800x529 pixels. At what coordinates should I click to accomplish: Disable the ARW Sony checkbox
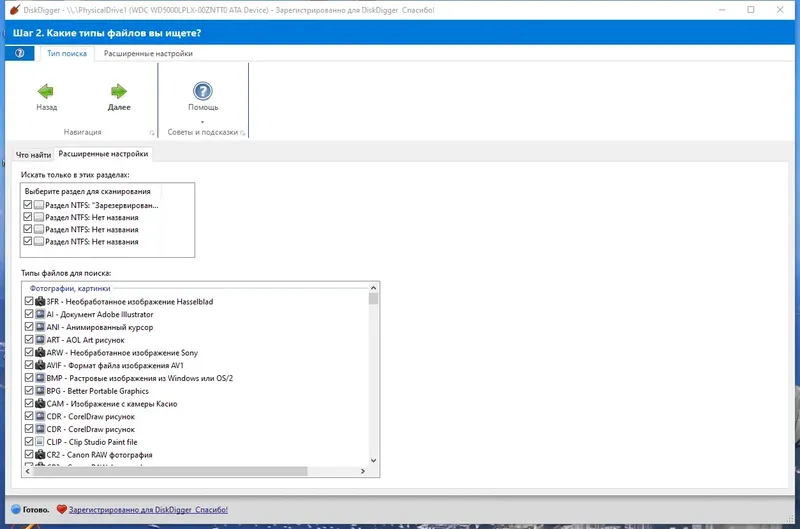tap(29, 352)
